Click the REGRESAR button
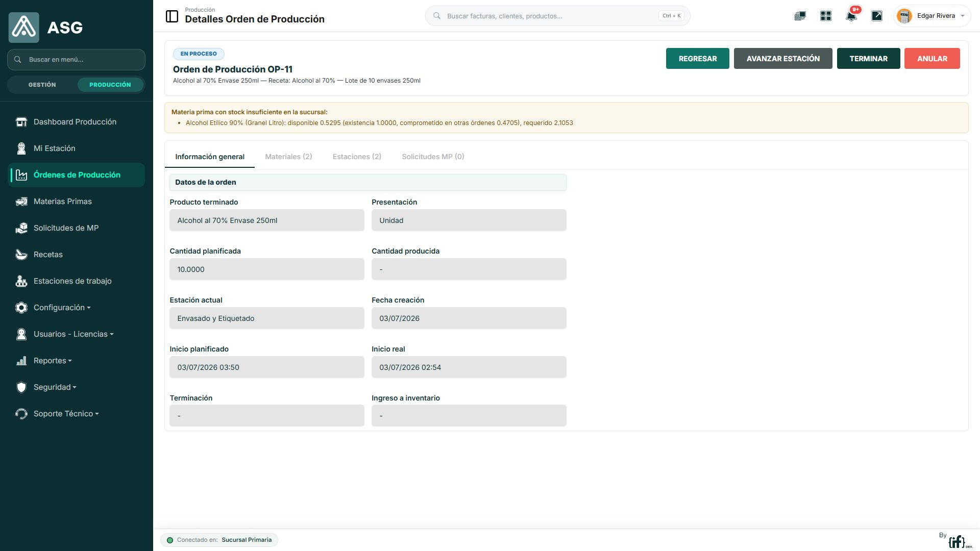 tap(698, 59)
